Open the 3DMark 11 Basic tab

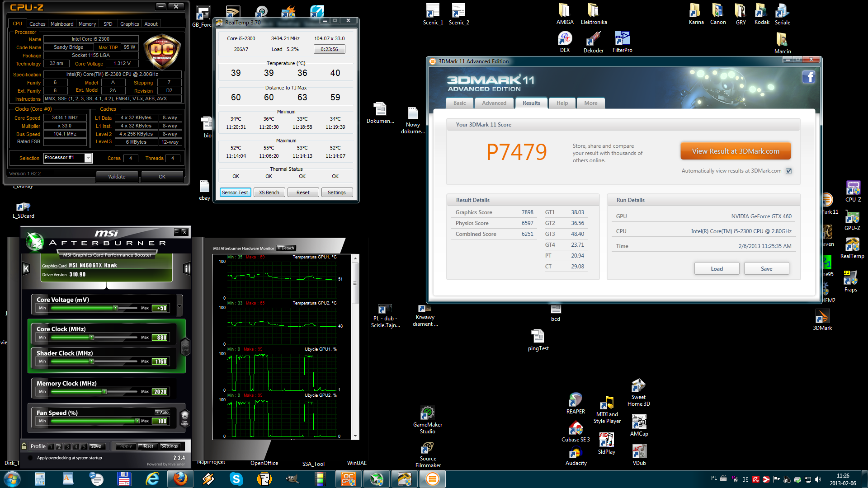coord(460,103)
